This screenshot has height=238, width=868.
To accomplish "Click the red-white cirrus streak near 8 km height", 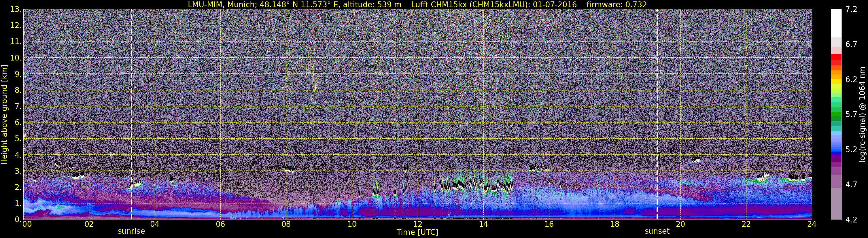I will pos(316,87).
